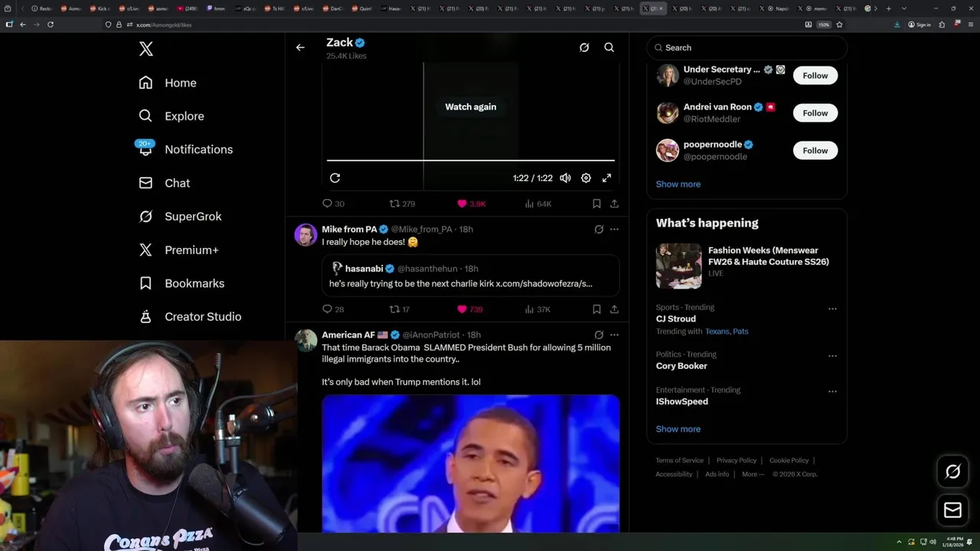
Task: Click the X logo icon
Action: click(146, 49)
